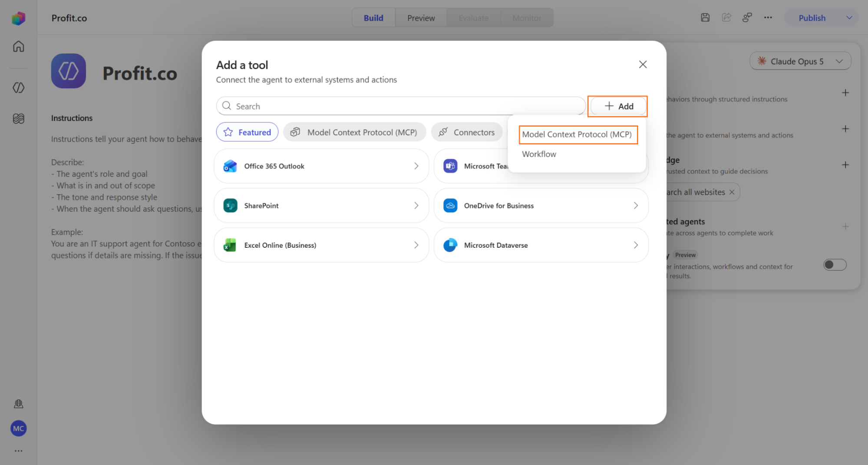The image size is (868, 465).
Task: Switch to the Monitor tab
Action: [x=527, y=18]
